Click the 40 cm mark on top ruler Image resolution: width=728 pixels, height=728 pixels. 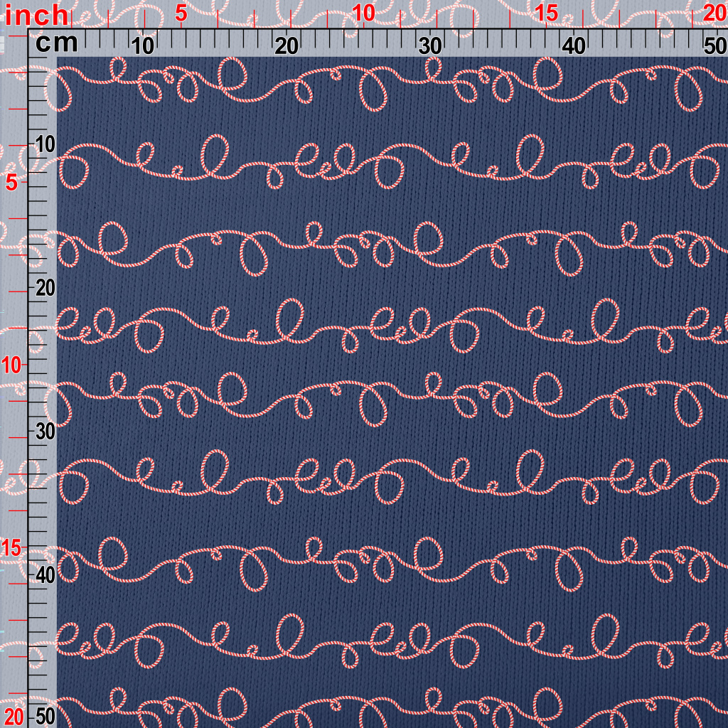(x=574, y=46)
